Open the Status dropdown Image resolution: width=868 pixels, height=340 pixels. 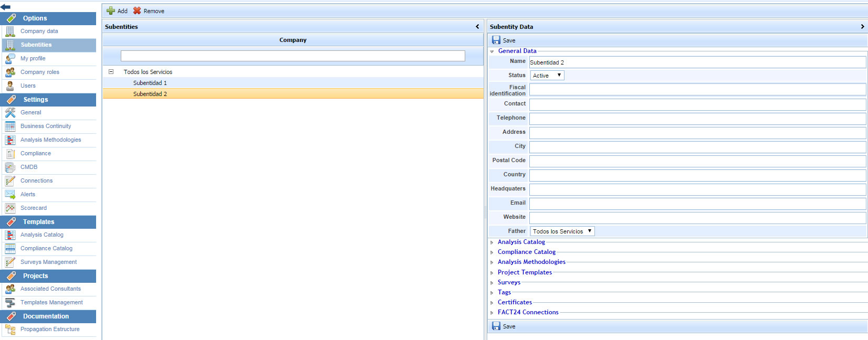(x=547, y=76)
